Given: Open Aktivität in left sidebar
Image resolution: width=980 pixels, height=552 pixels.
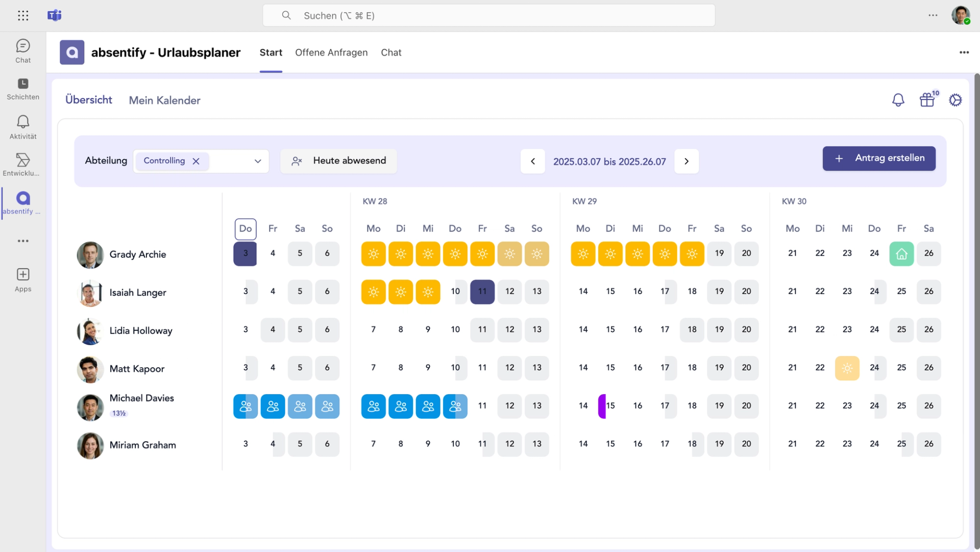Looking at the screenshot, I should click(x=23, y=127).
